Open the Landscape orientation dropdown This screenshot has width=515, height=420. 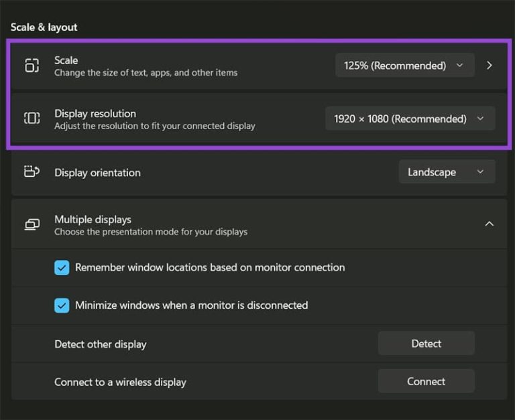coord(447,171)
